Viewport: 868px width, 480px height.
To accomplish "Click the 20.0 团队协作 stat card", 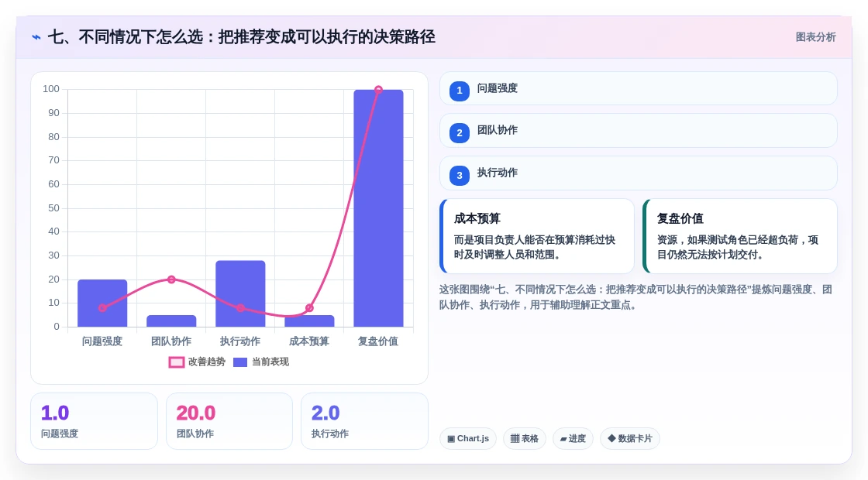I will point(229,421).
